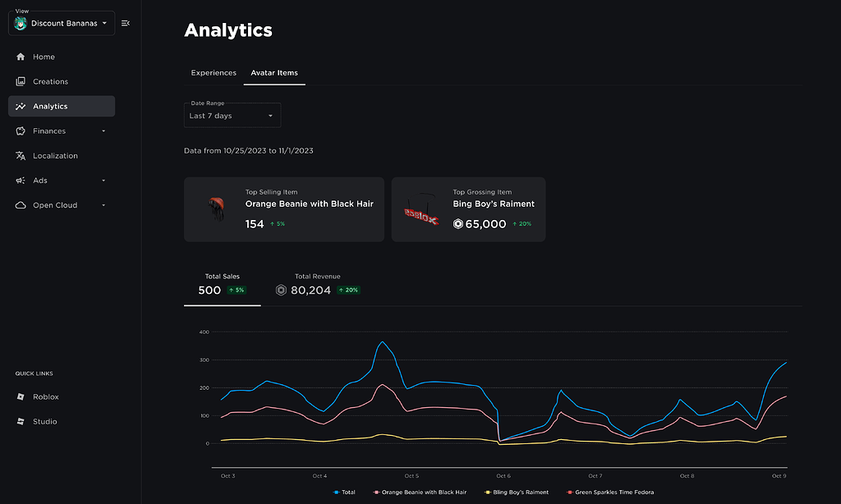Switch to the Experiences tab

coord(214,72)
